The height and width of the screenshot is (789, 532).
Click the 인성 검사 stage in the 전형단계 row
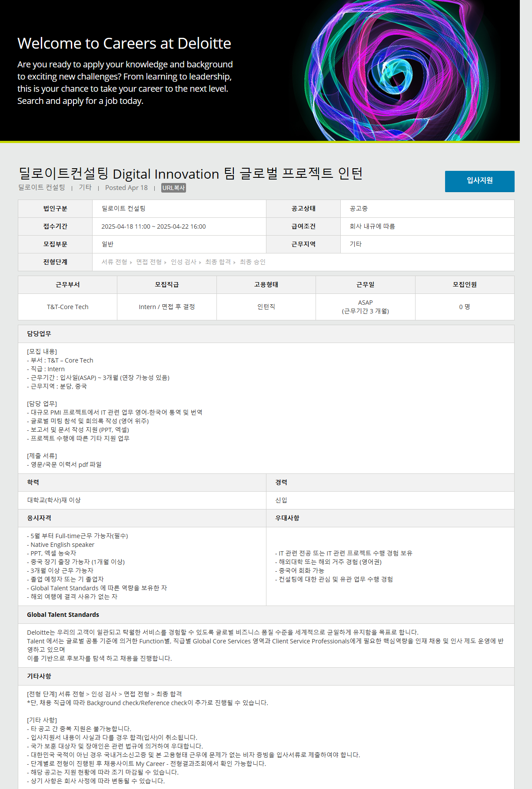point(183,262)
